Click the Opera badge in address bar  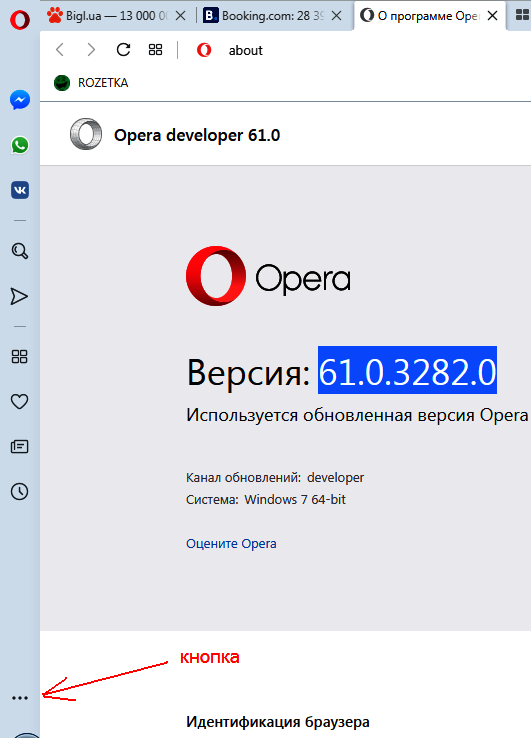coord(204,50)
